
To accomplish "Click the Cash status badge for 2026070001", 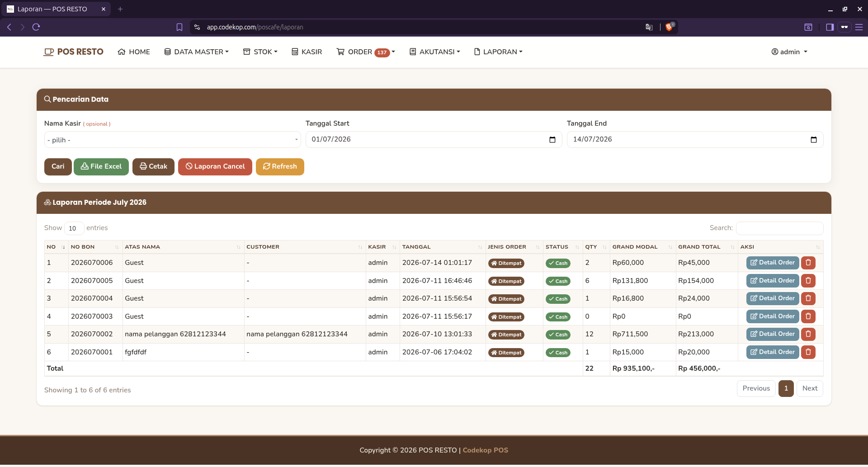I will tap(558, 353).
